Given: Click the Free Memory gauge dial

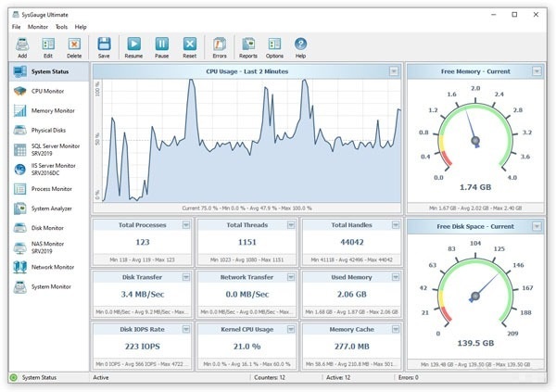Looking at the screenshot, I should click(x=475, y=139).
